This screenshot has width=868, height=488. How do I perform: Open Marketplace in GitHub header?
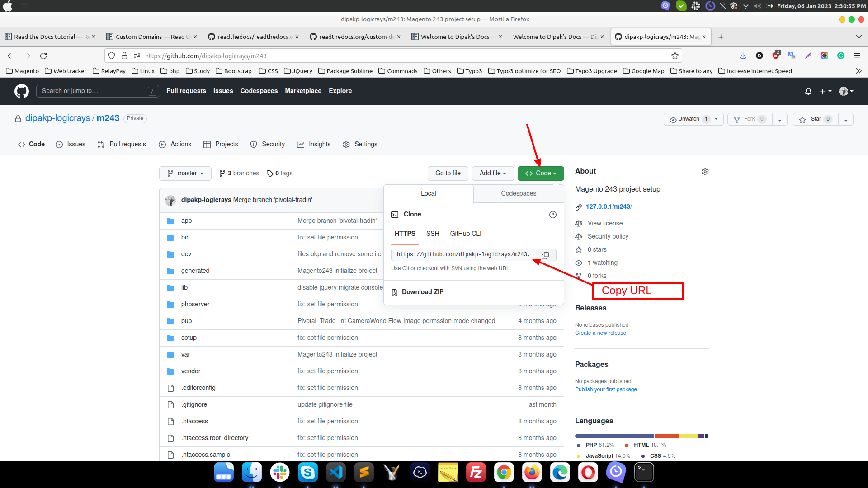303,91
